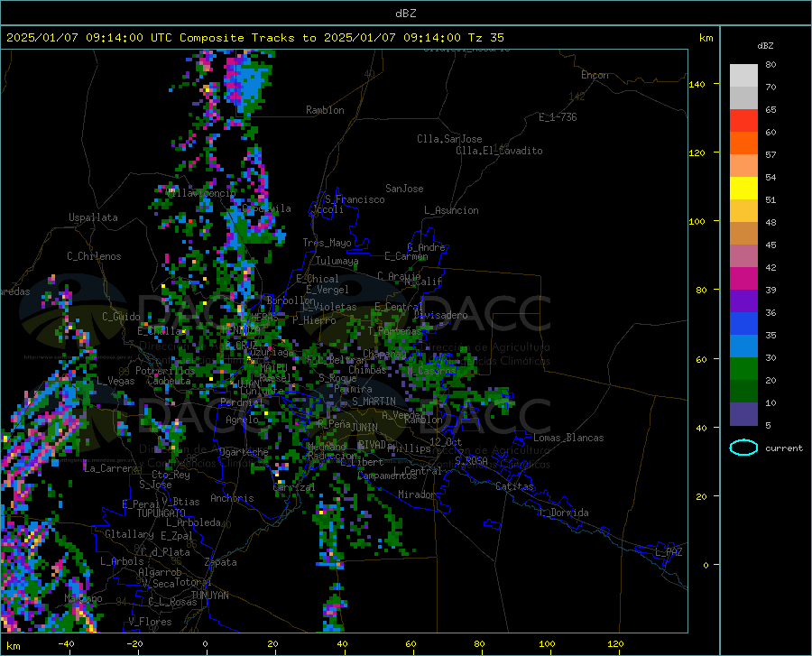
Task: Select the bright green 20-30 dBZ swatch
Action: 743,369
